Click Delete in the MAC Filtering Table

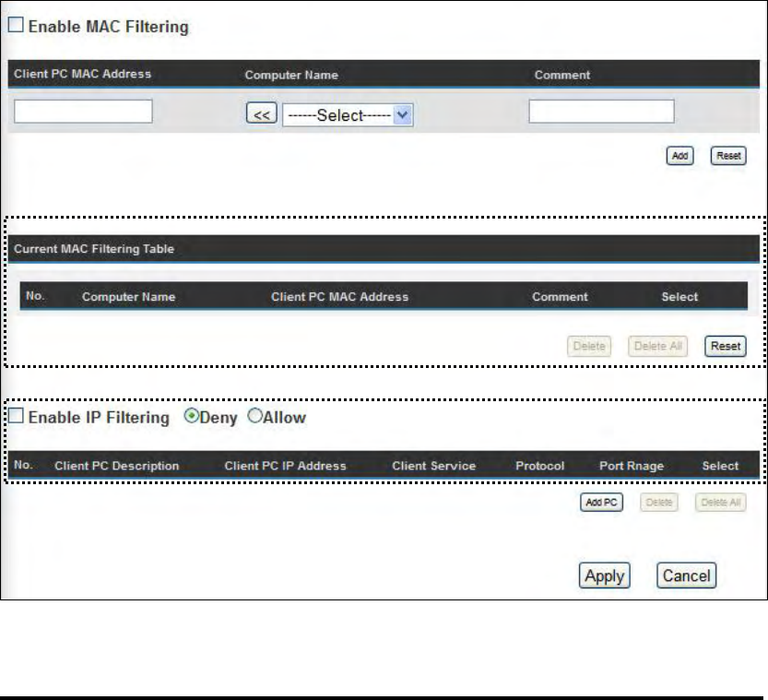589,347
